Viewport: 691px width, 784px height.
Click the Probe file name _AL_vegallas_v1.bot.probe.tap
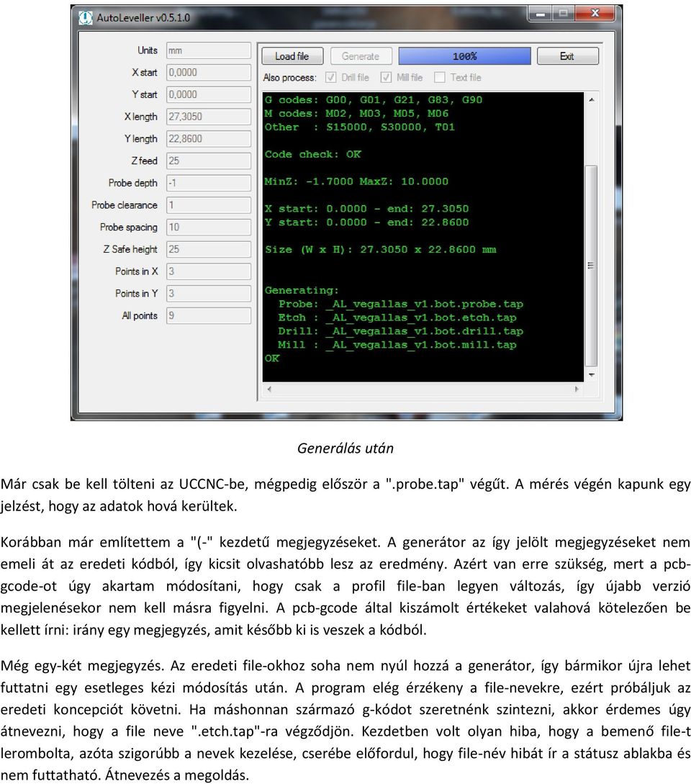click(425, 304)
